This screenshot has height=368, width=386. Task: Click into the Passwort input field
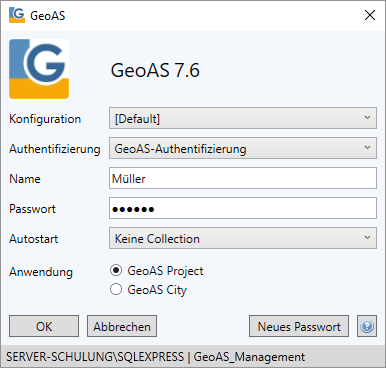[243, 208]
